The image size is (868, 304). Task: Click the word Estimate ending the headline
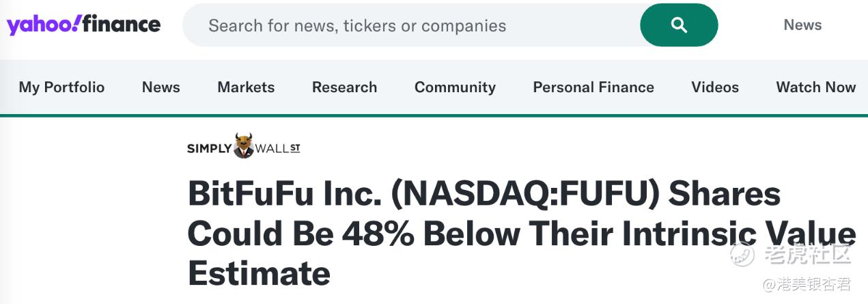point(259,273)
